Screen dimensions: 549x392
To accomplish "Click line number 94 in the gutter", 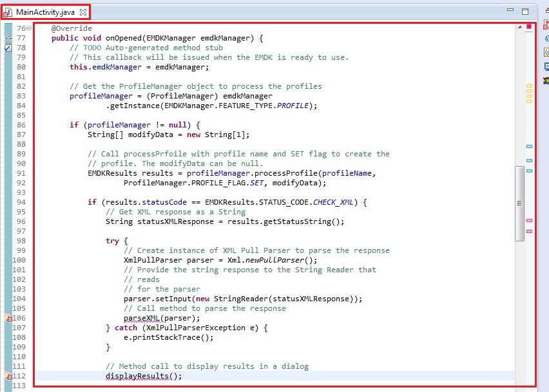I will [21, 202].
